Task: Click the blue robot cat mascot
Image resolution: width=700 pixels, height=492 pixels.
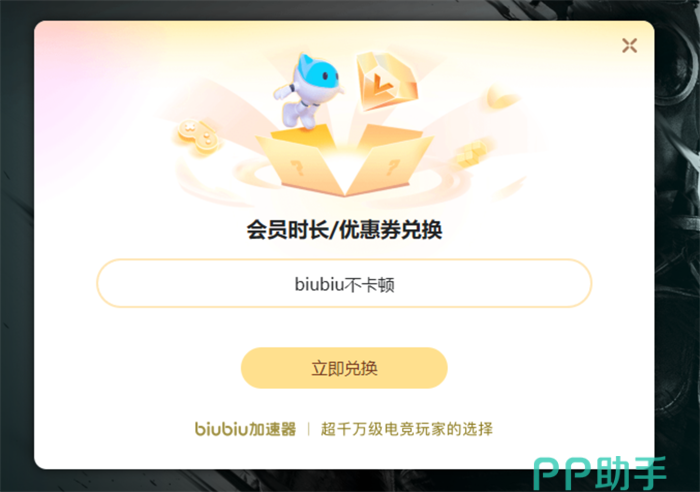Action: 309,91
